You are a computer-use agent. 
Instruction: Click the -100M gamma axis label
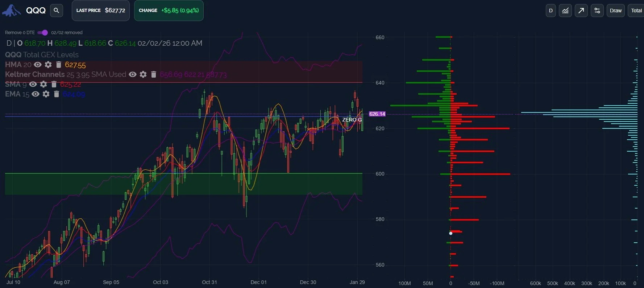(497, 283)
